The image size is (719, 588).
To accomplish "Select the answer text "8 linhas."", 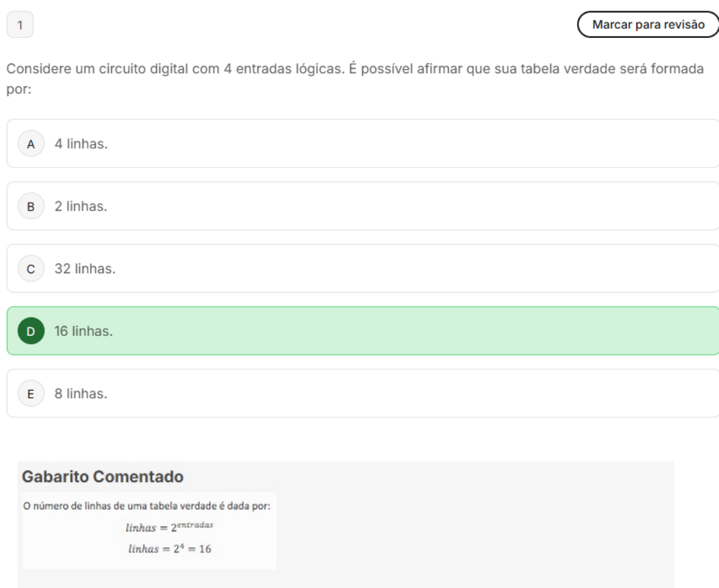I will 81,394.
